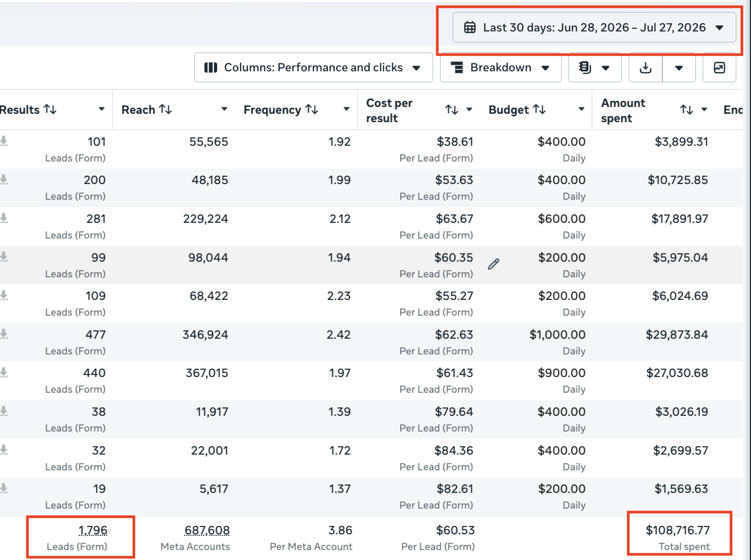The height and width of the screenshot is (560, 751).
Task: Select the $108,716.77 total spent value
Action: pyautogui.click(x=678, y=531)
